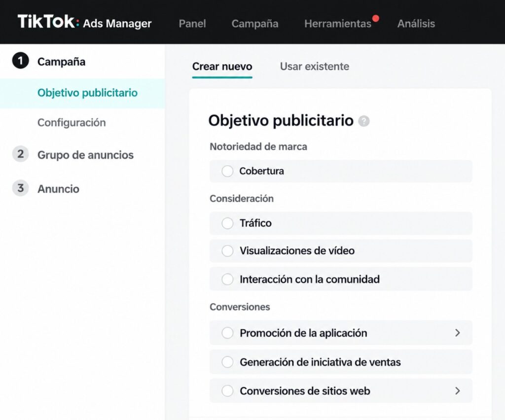Open the help icon beside Objetivo publicitario
This screenshot has width=505, height=420.
364,121
